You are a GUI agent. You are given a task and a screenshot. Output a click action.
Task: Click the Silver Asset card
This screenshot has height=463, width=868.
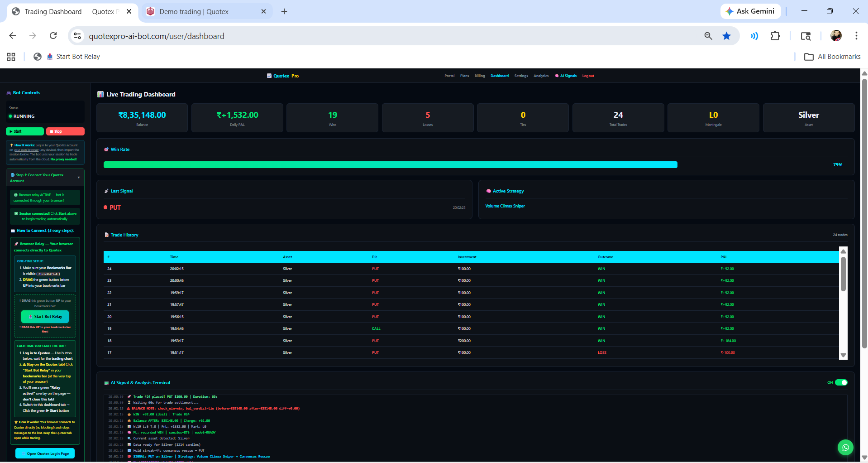click(x=809, y=118)
